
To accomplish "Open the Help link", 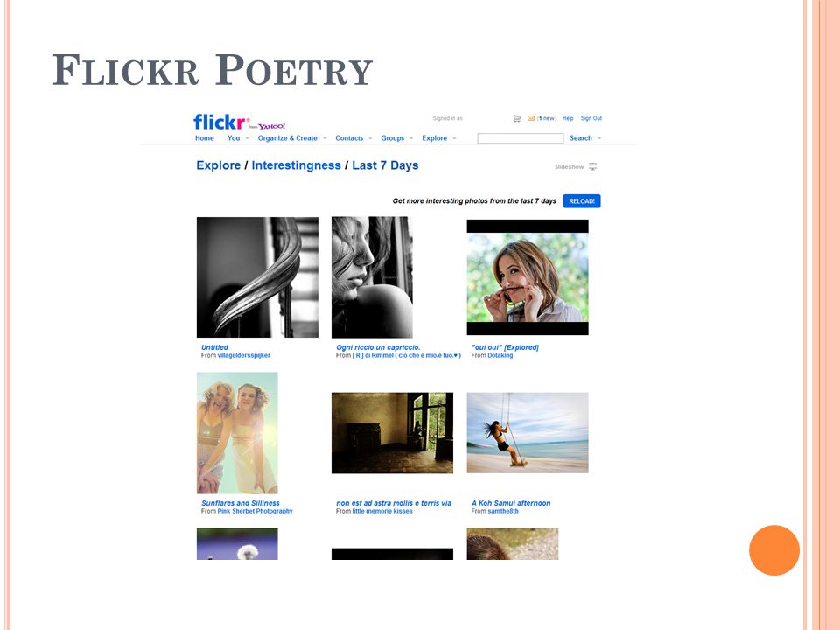I will pyautogui.click(x=568, y=118).
